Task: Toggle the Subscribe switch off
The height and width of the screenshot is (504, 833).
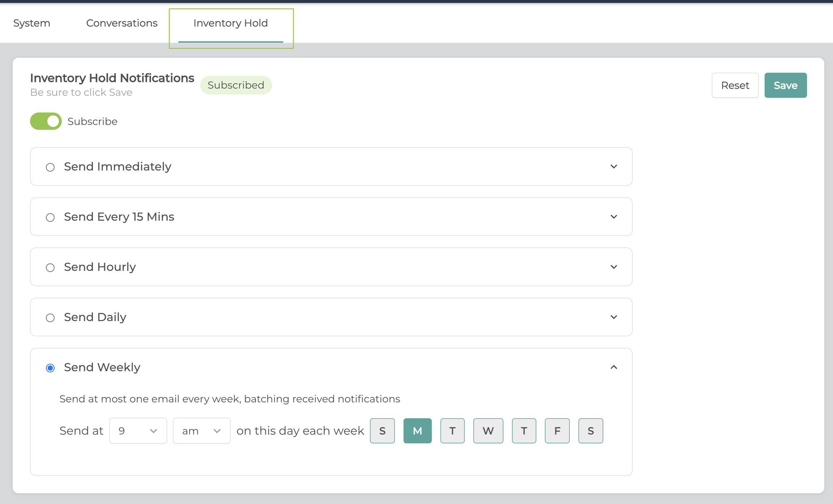Action: coord(46,121)
